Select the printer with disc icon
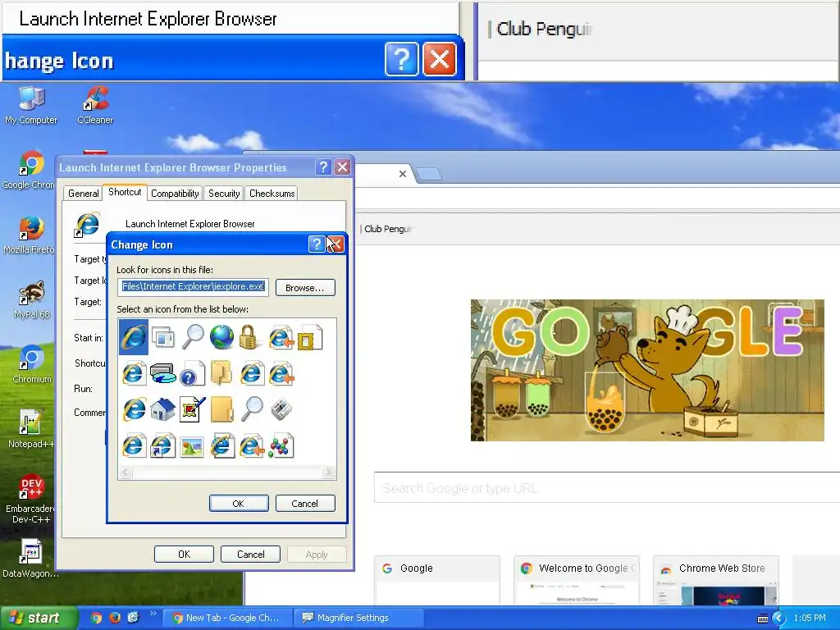Viewport: 840px width, 630px height. click(163, 373)
